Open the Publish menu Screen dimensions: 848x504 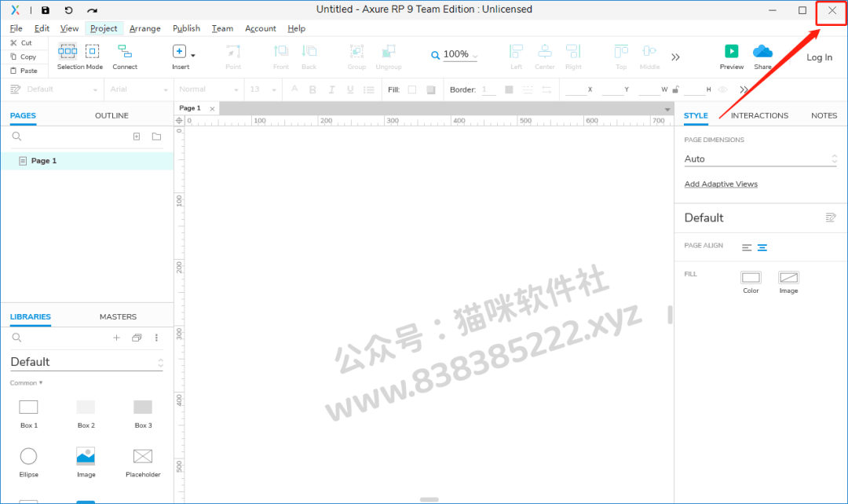[x=187, y=28]
